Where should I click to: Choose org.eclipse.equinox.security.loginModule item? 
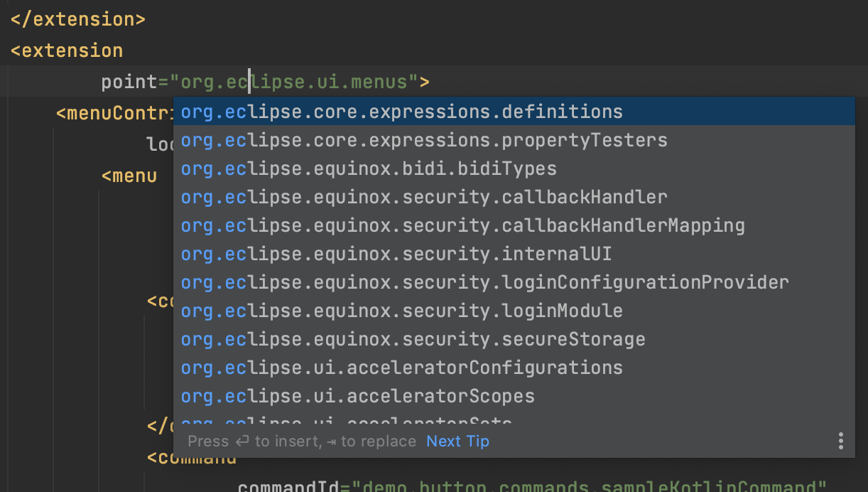(401, 311)
